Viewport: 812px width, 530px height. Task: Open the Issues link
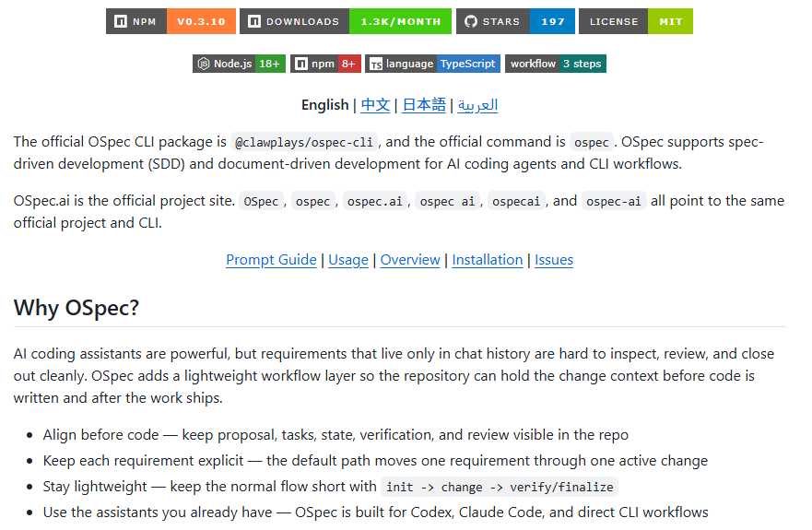point(554,260)
